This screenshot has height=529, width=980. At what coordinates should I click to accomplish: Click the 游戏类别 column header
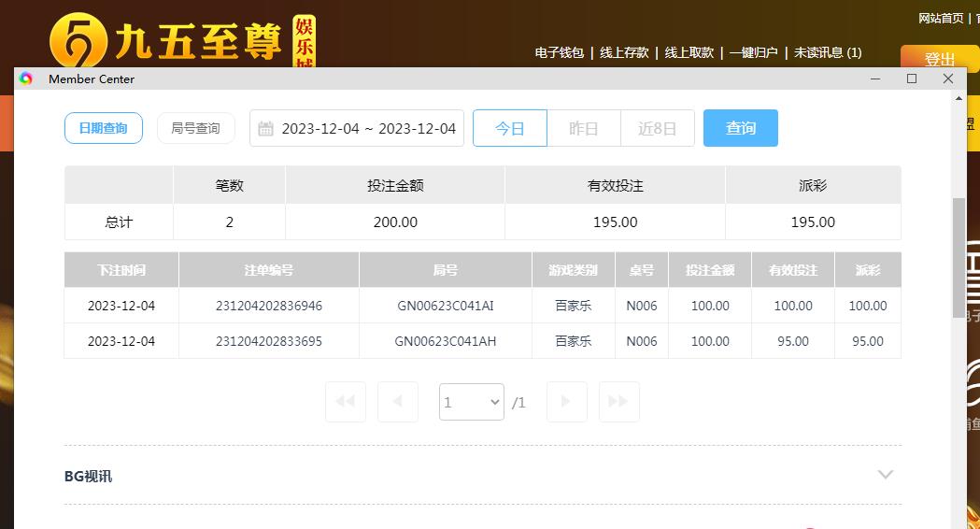coord(573,270)
